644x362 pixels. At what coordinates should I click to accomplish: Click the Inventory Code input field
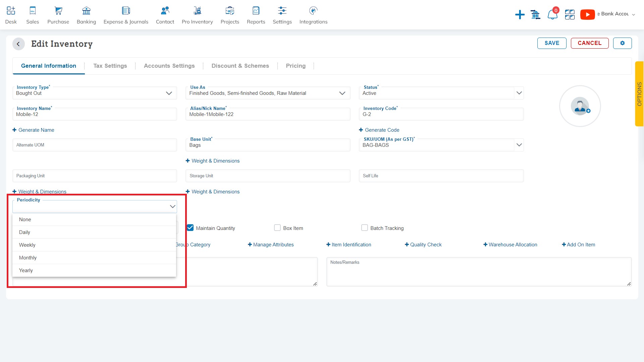click(441, 114)
